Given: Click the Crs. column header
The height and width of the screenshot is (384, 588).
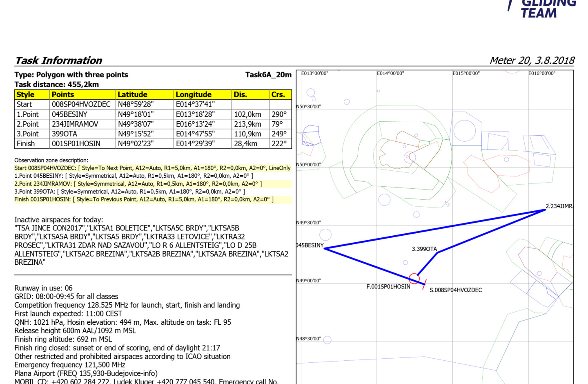Looking at the screenshot, I should [278, 94].
